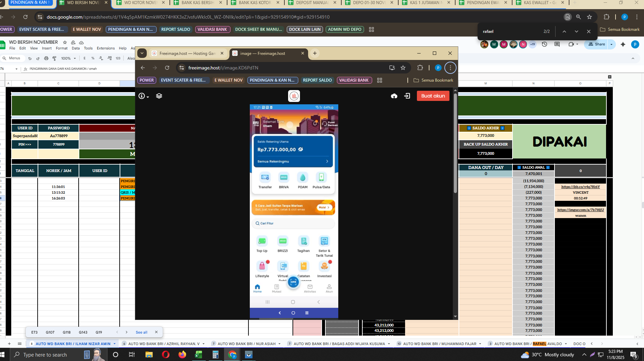Collapse the Sheets toolbar with the chevron
The image size is (644, 361).
pyautogui.click(x=633, y=58)
